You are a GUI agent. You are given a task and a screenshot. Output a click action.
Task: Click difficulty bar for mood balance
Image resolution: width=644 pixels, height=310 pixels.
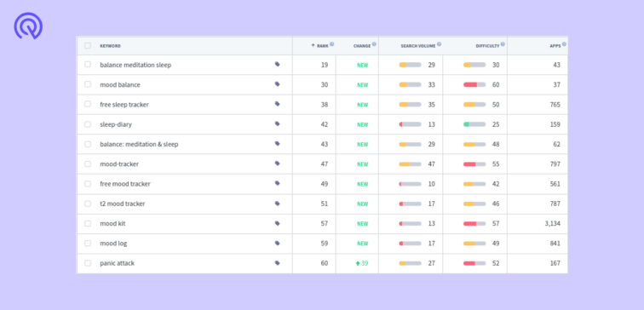[x=474, y=84]
